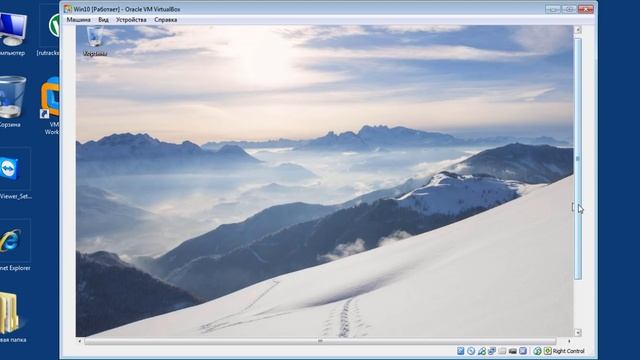This screenshot has width=640, height=360.
Task: Click the green arrow keyboard capture icon
Action: pos(548,351)
